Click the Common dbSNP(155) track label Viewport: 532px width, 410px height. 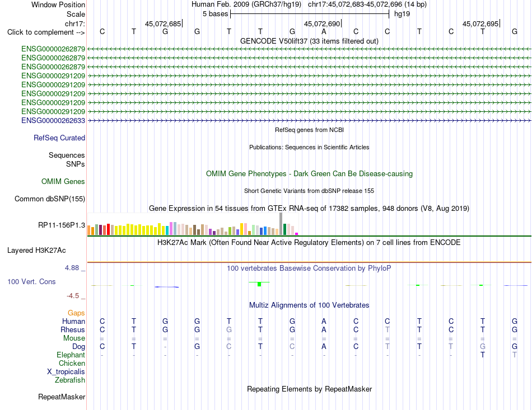click(49, 199)
